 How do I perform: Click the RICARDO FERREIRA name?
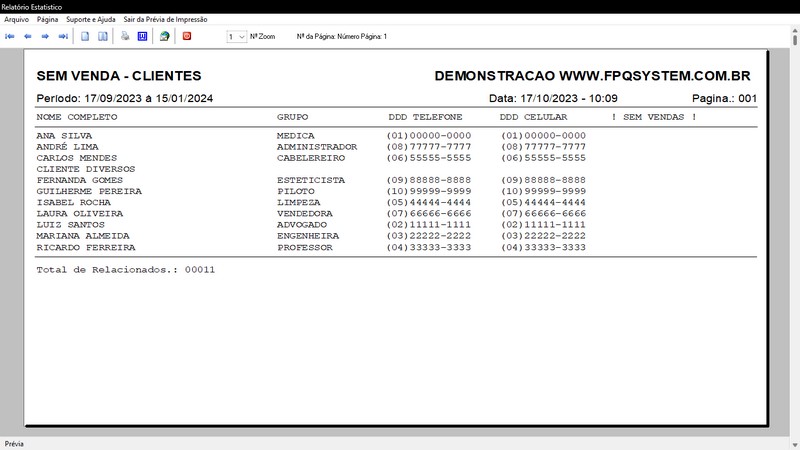[86, 247]
